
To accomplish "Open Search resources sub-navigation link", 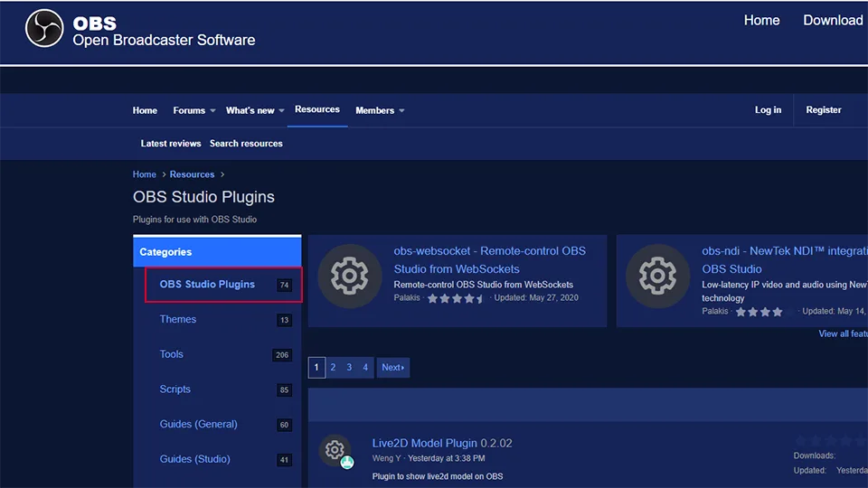I will tap(246, 144).
